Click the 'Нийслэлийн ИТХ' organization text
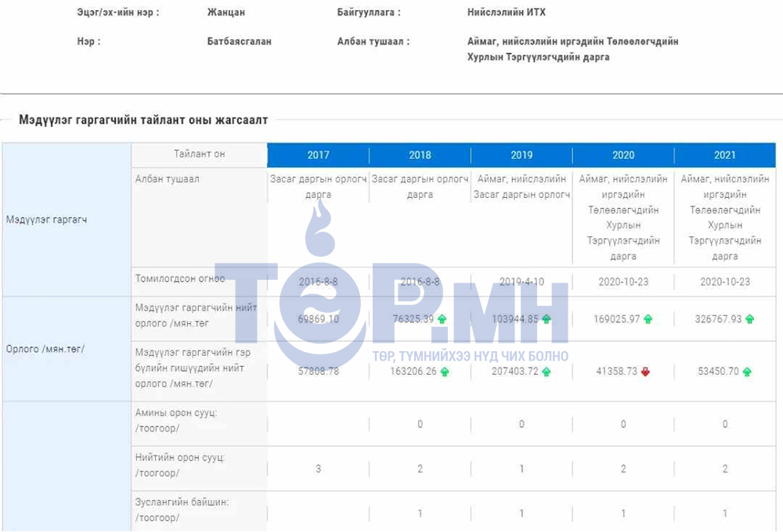 506,13
